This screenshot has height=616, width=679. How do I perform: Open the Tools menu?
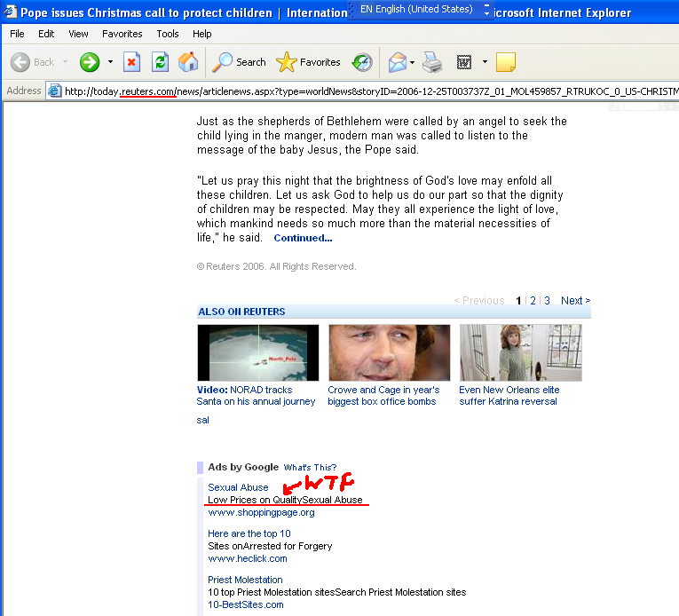(x=168, y=34)
